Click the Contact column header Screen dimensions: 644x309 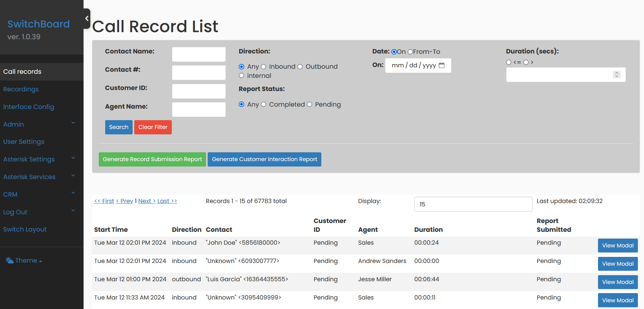219,230
